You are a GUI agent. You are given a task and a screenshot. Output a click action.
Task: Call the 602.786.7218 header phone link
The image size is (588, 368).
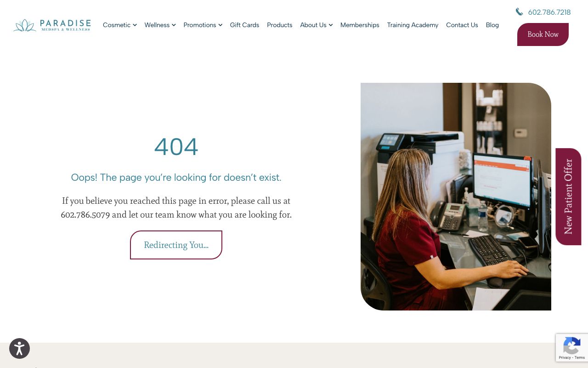[549, 12]
